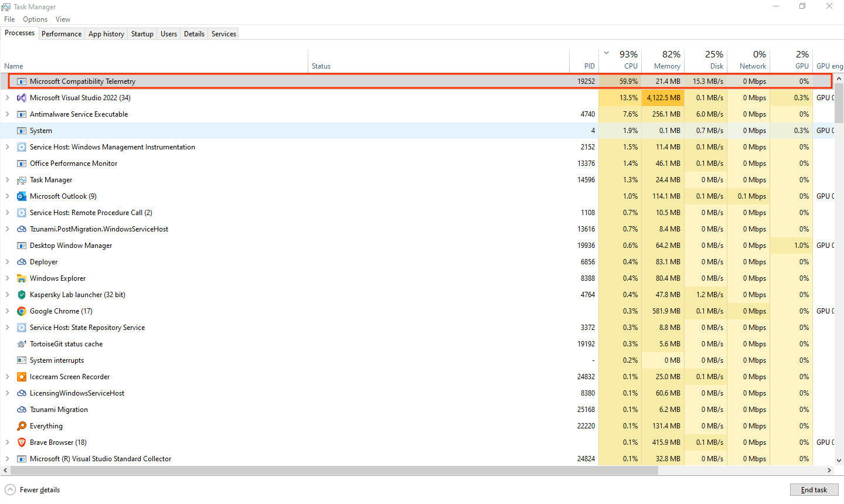Click the Brave Browser process icon
This screenshot has width=844, height=504.
[22, 442]
